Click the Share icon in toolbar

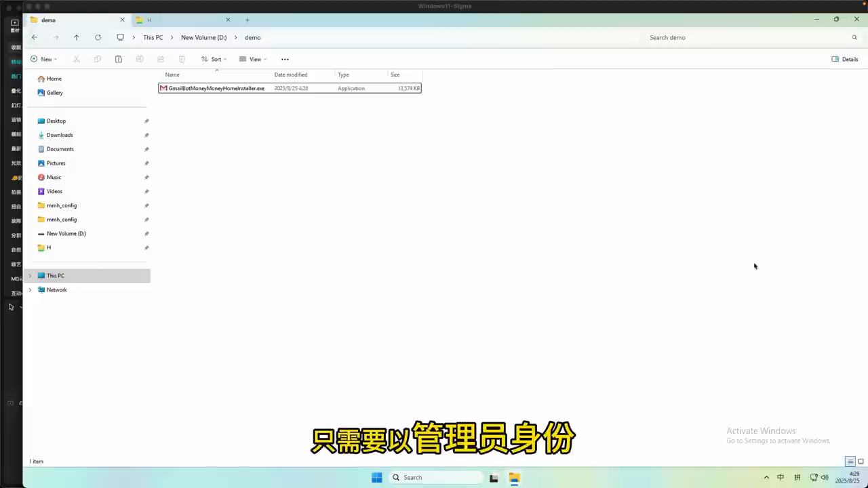(x=161, y=59)
